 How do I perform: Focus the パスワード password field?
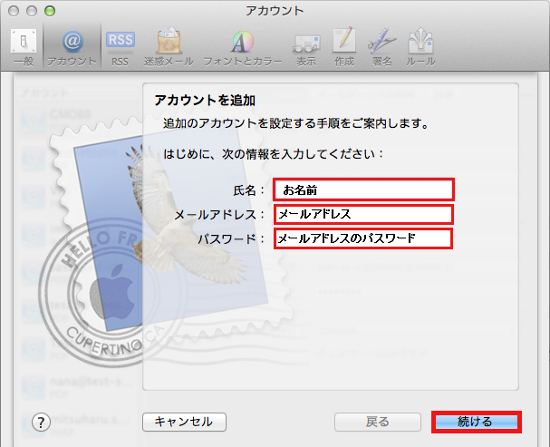tap(363, 239)
